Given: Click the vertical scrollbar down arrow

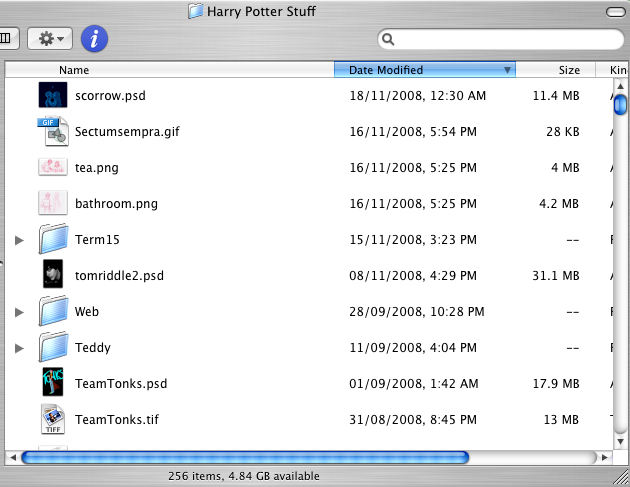Looking at the screenshot, I should 620,442.
